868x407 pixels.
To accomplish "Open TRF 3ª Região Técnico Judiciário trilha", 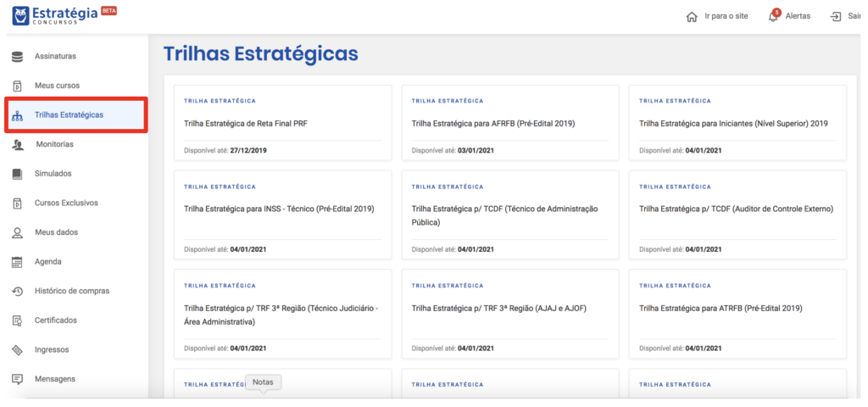I will (x=283, y=314).
